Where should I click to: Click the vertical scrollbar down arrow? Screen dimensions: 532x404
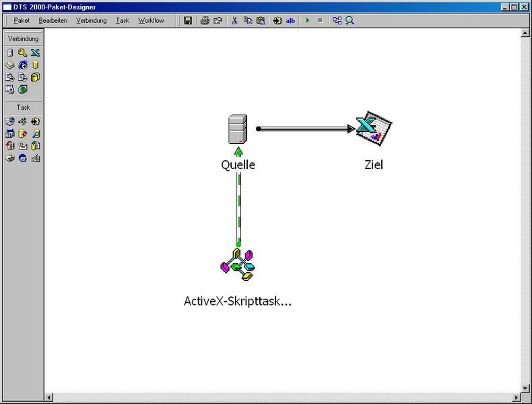pyautogui.click(x=525, y=388)
